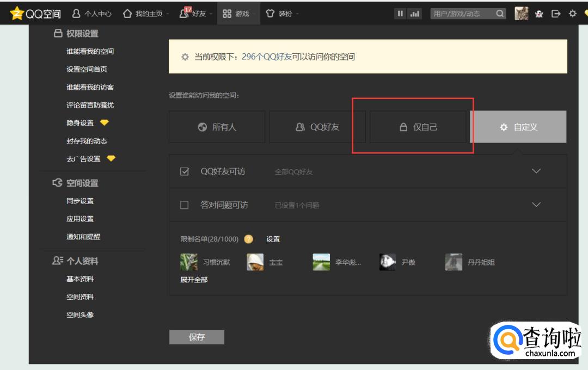
Task: Click the 保存 button
Action: coord(197,337)
